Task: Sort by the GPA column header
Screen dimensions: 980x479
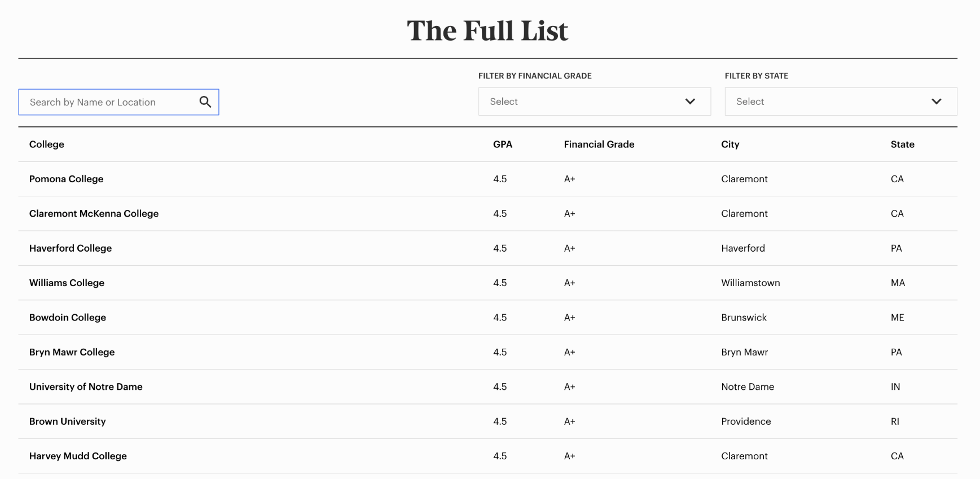Action: click(x=503, y=144)
